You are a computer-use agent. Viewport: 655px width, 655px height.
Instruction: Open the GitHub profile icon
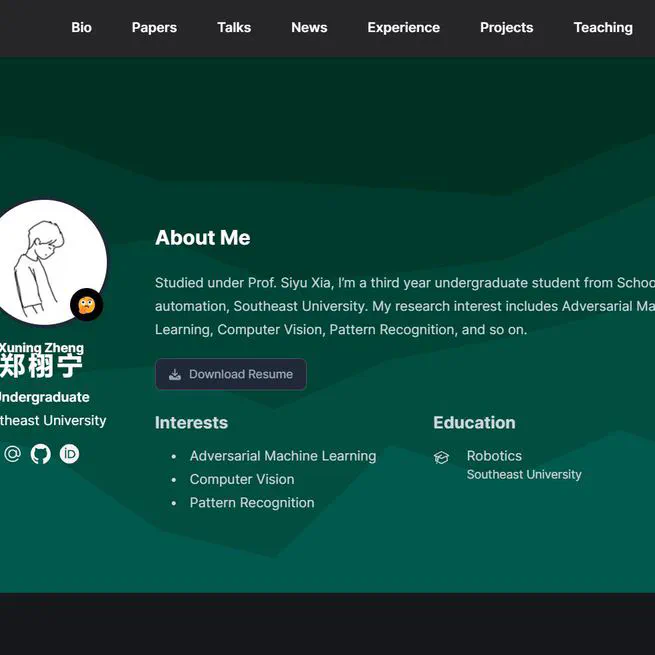click(x=41, y=454)
